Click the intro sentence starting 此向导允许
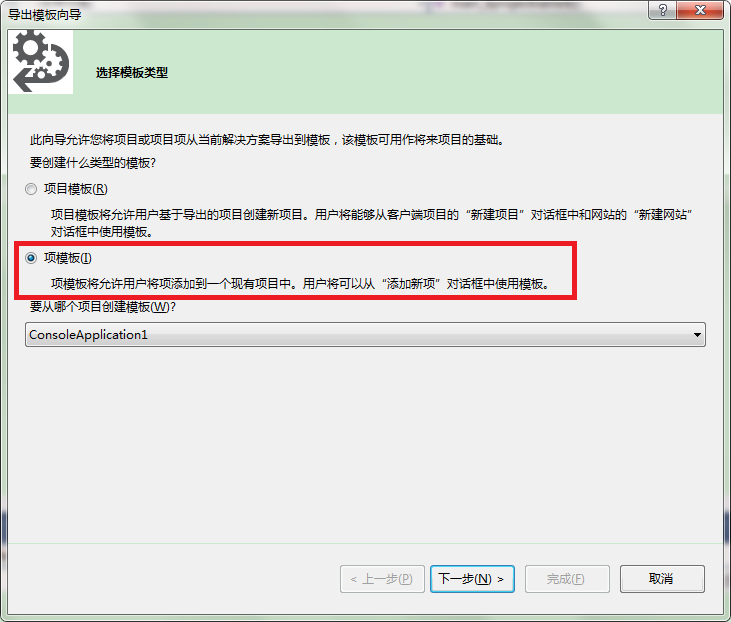This screenshot has height=622, width=731. [268, 140]
